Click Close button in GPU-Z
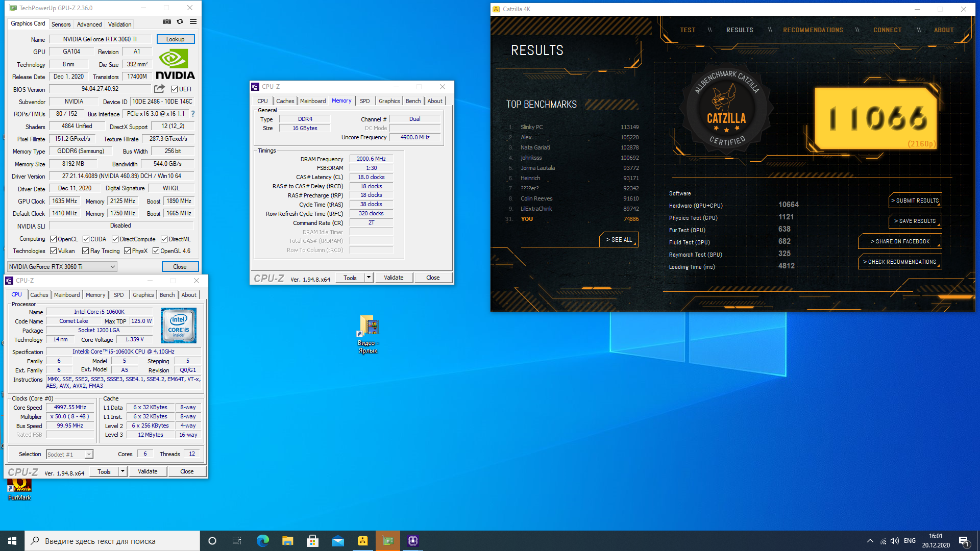Image resolution: width=980 pixels, height=551 pixels. 180,266
